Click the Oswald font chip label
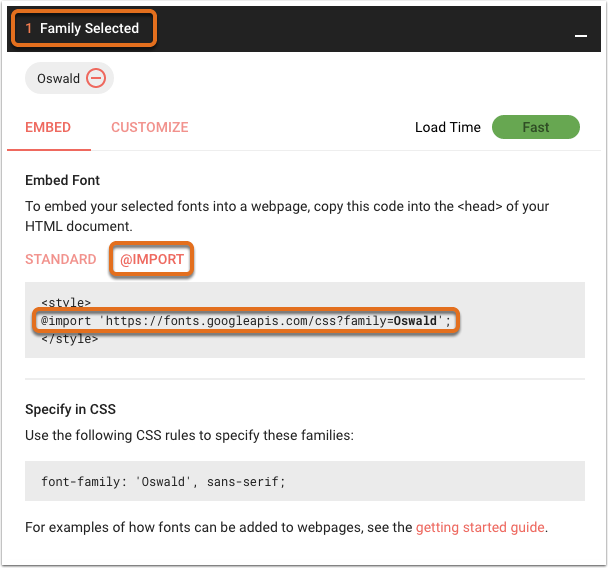608x568 pixels. 58,78
